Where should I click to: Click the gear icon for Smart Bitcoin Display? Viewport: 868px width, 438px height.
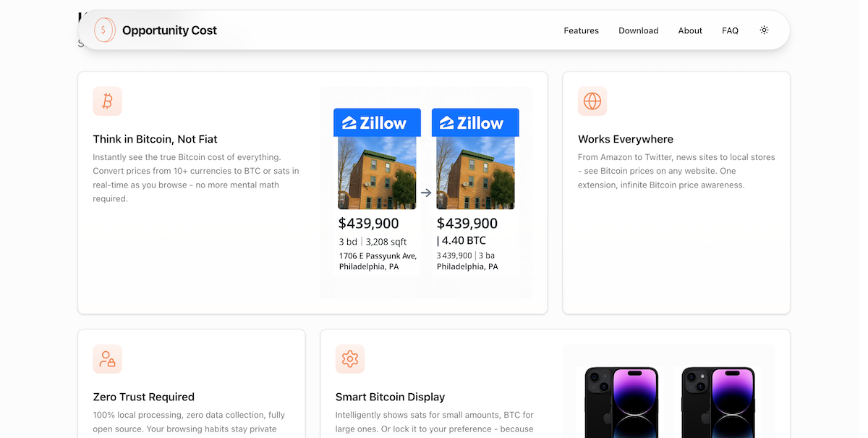point(350,359)
